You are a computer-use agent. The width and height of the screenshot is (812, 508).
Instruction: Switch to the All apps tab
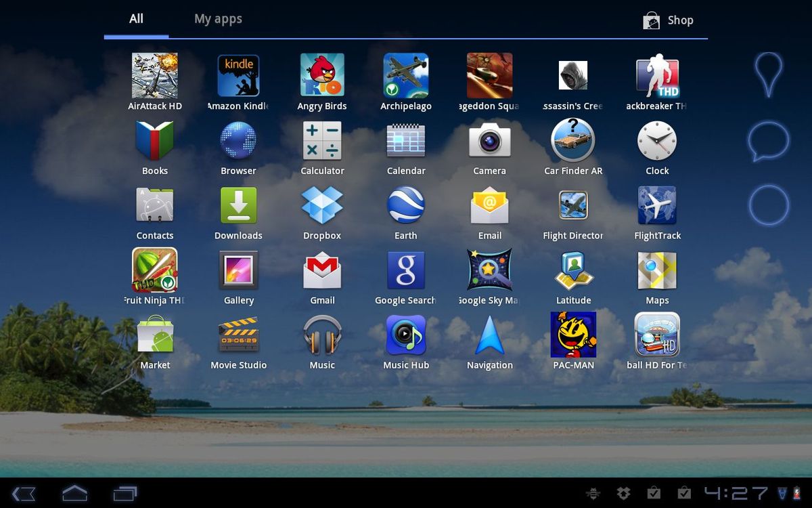tap(137, 19)
